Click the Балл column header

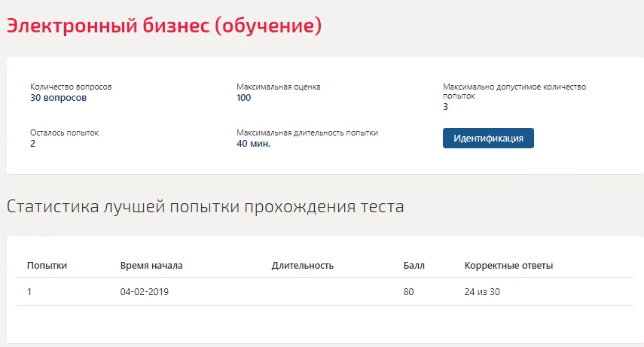point(414,266)
